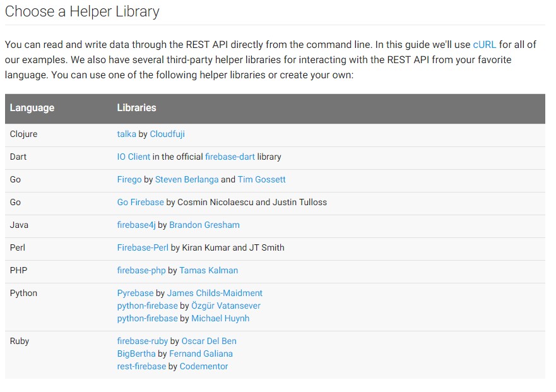Screen dimensions: 556x392
Task: Open the Firego library link
Action: [x=129, y=179]
